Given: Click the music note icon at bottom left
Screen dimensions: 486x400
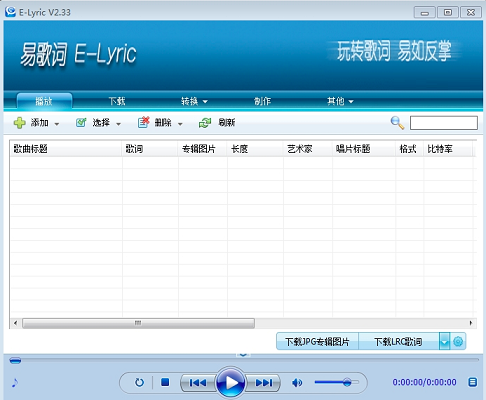Looking at the screenshot, I should tap(14, 382).
